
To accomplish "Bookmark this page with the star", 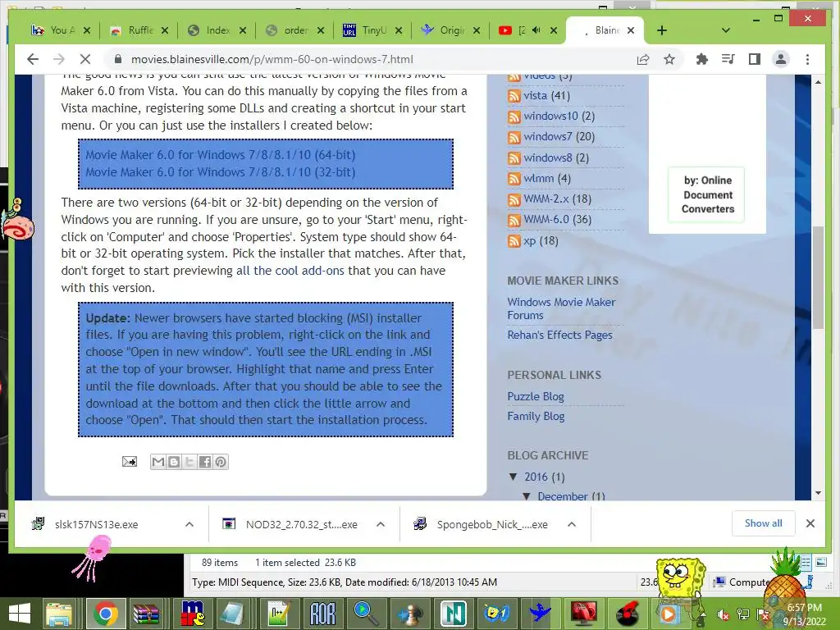I will point(669,59).
